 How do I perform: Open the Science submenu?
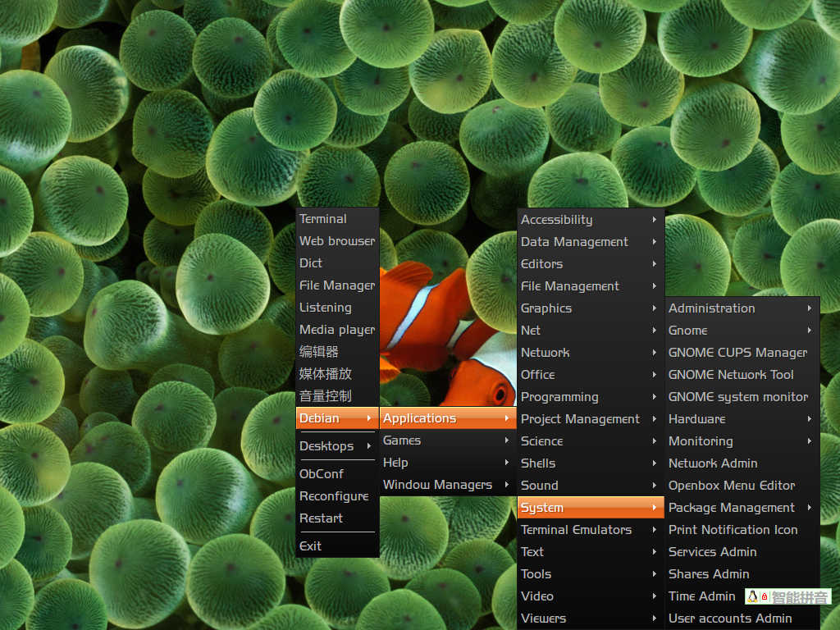coord(591,441)
